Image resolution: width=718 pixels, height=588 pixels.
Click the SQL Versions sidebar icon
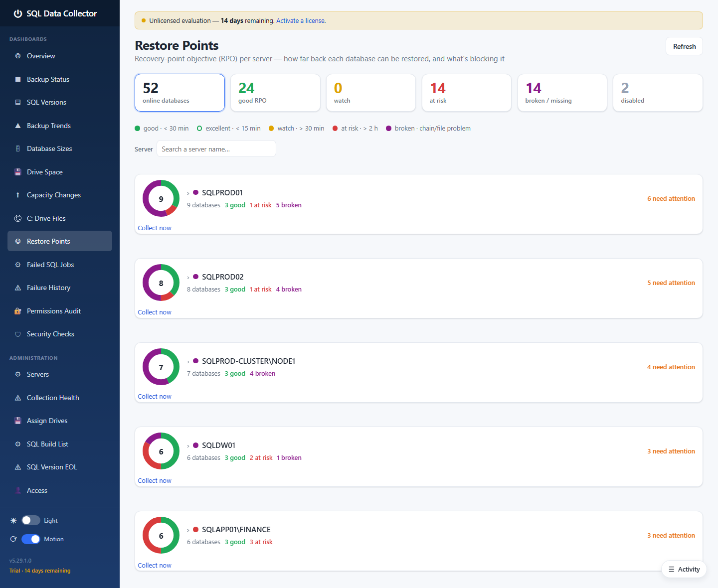click(x=18, y=102)
